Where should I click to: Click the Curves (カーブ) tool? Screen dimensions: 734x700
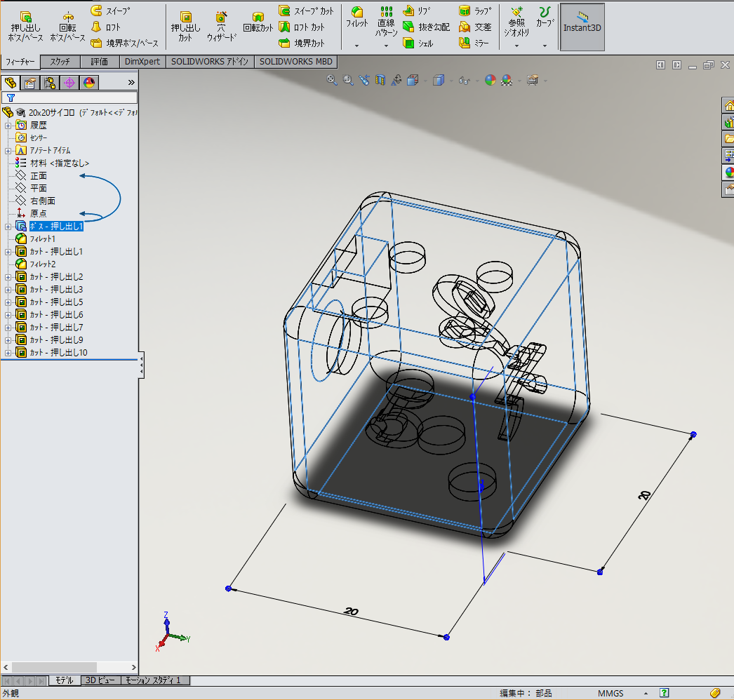(x=545, y=16)
